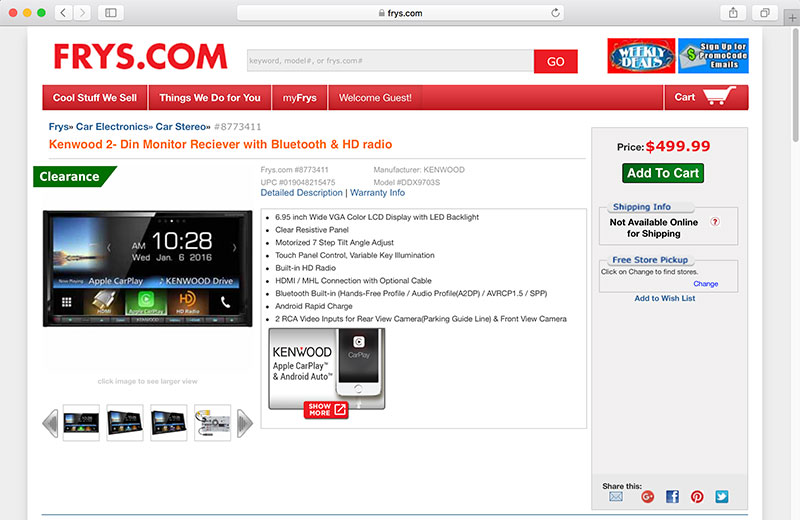Screen dimensions: 800x520
Task: Click the green Clearance badge
Action: pyautogui.click(x=74, y=177)
